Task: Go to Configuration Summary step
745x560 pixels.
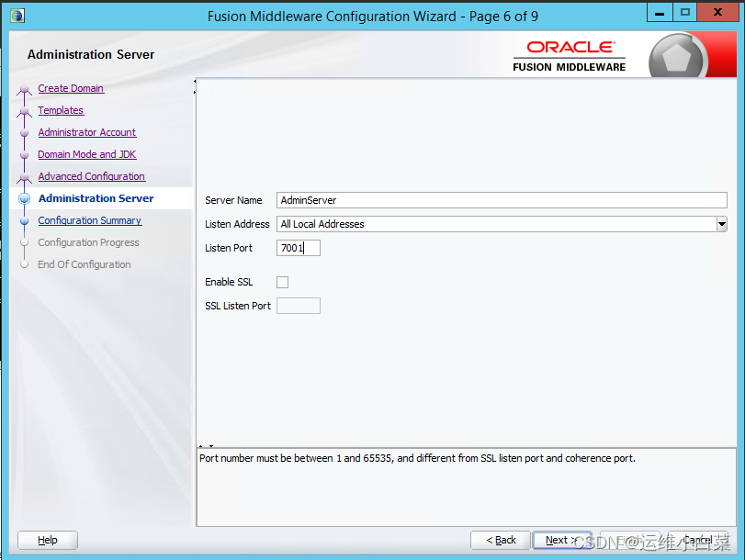Action: (x=90, y=220)
